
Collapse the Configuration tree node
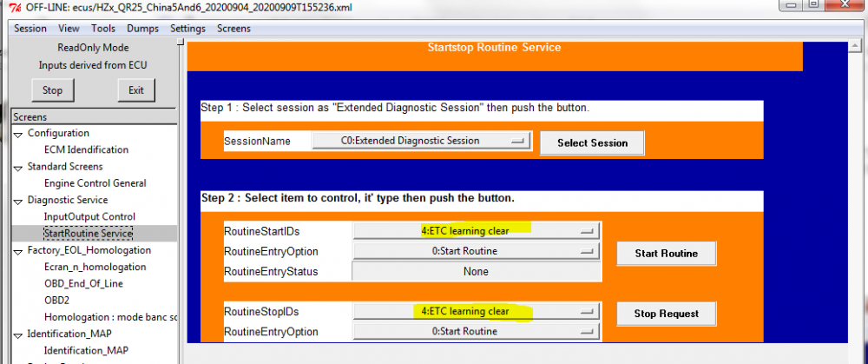pos(18,134)
